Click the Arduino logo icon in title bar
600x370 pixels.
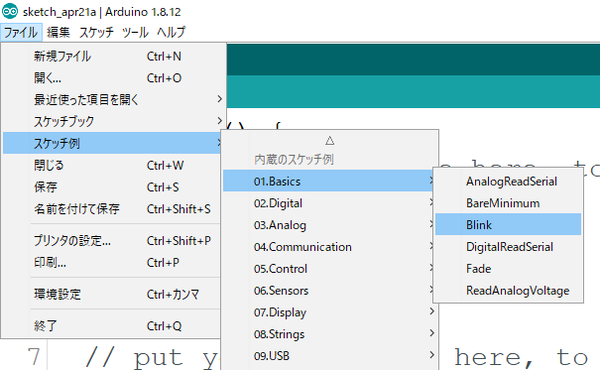click(10, 11)
